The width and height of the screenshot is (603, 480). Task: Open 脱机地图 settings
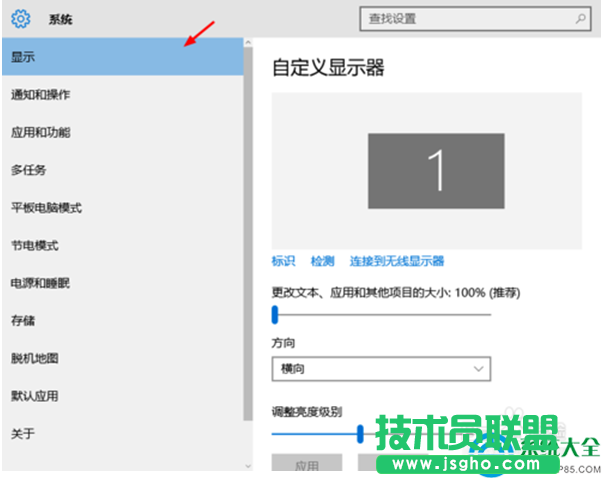click(x=123, y=358)
